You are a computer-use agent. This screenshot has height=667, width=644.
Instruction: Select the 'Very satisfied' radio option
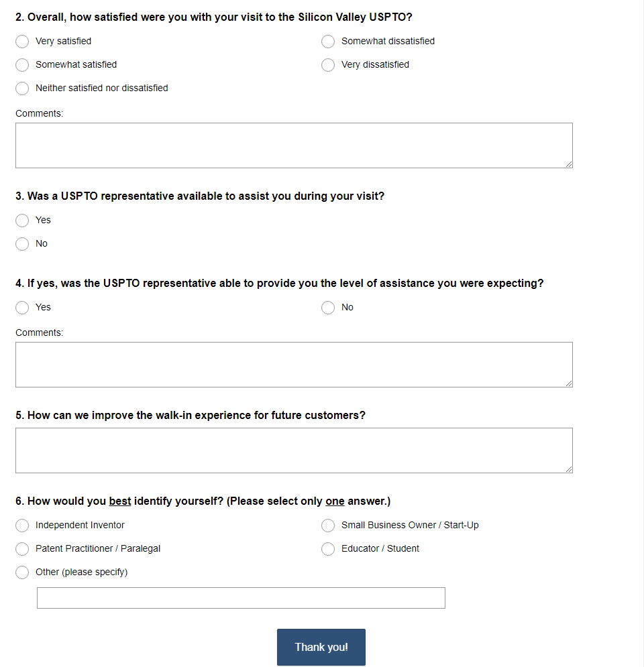pos(22,42)
